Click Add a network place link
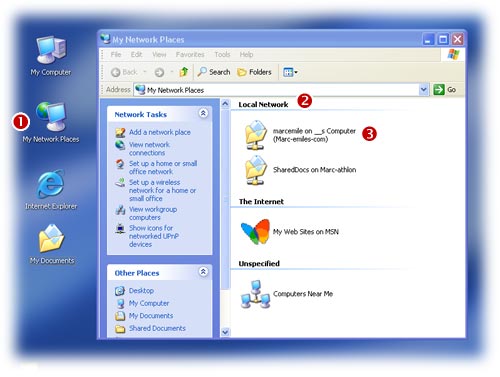 point(160,132)
